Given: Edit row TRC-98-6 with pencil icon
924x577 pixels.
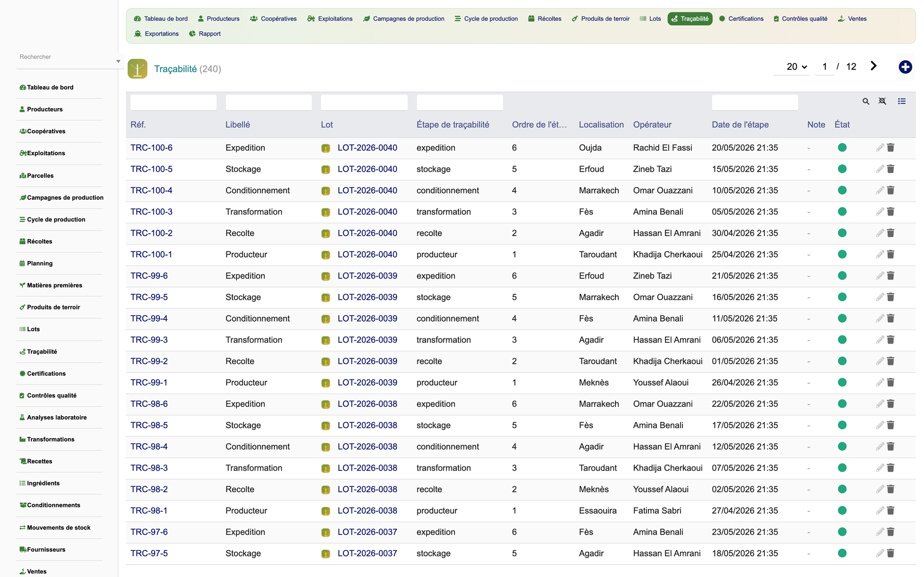Looking at the screenshot, I should click(880, 404).
